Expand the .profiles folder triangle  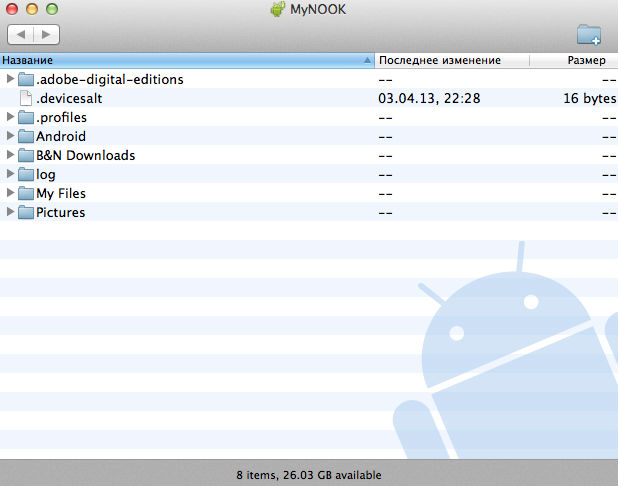pos(10,117)
